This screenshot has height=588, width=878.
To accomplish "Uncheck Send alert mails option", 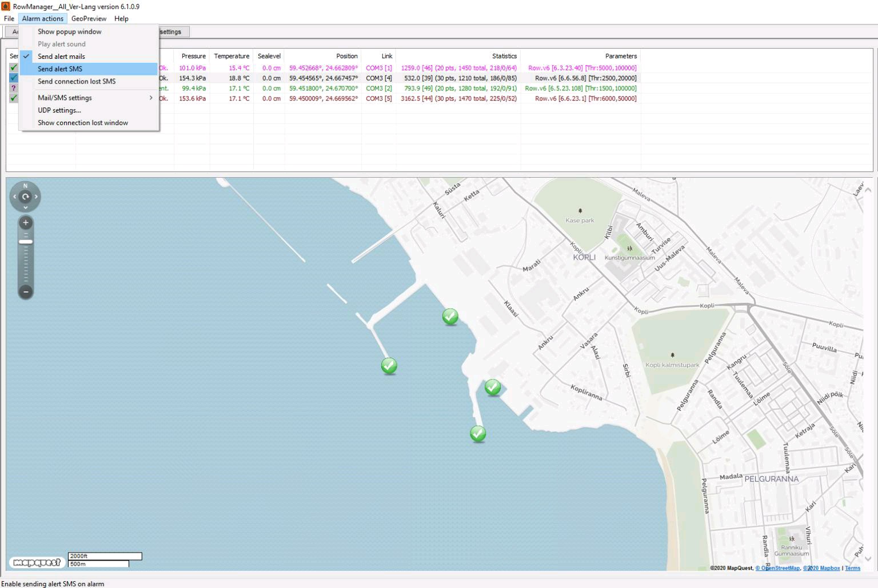I will 61,57.
